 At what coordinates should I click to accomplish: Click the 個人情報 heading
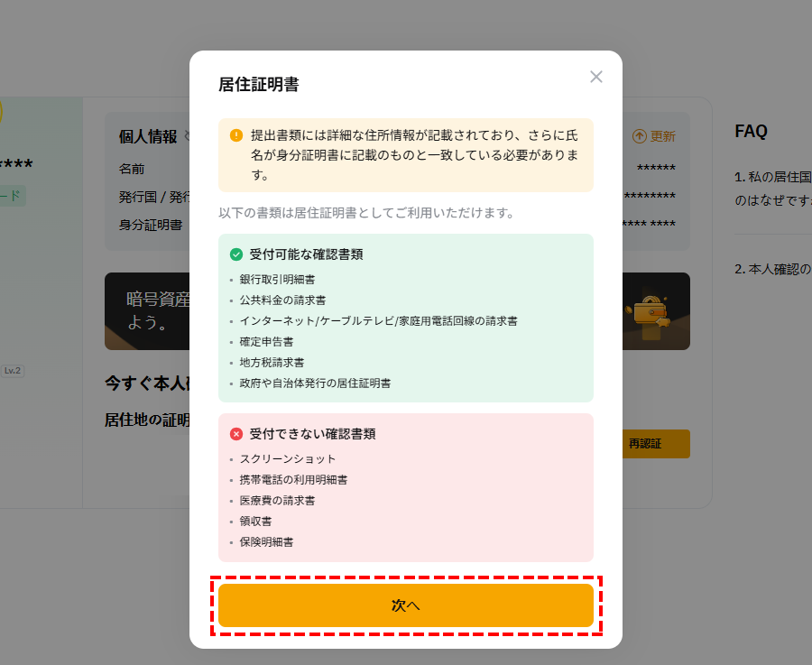pyautogui.click(x=148, y=137)
